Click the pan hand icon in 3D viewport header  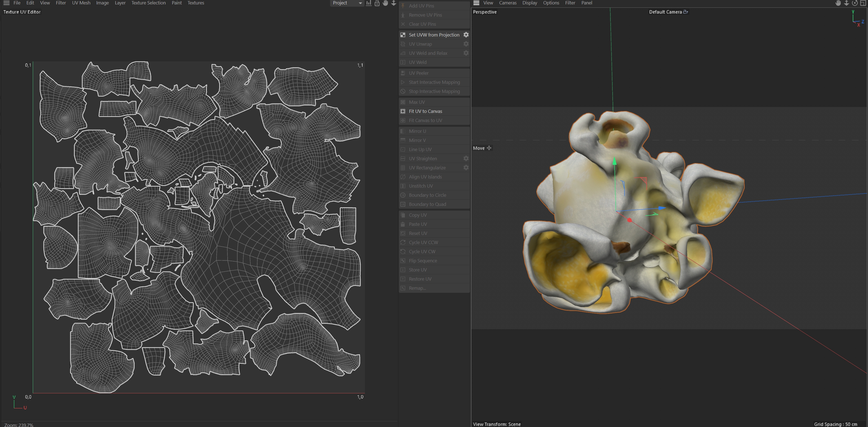point(838,3)
